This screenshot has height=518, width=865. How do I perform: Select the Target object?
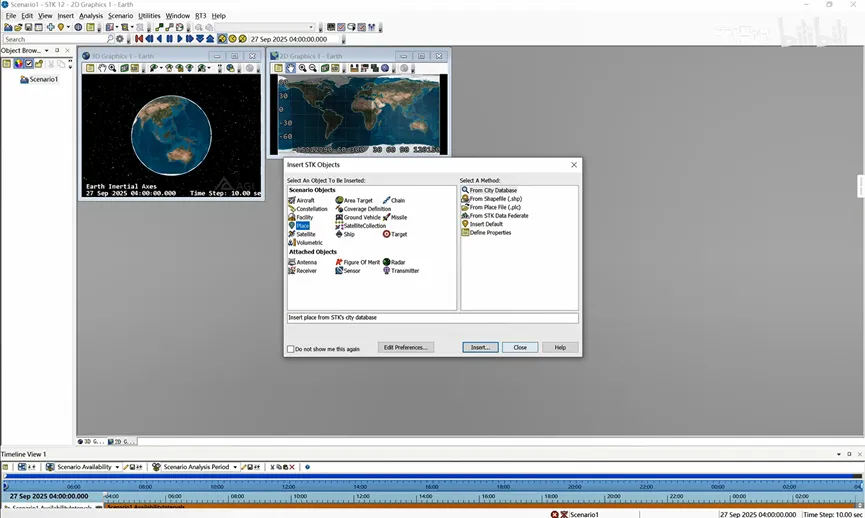[x=395, y=234]
